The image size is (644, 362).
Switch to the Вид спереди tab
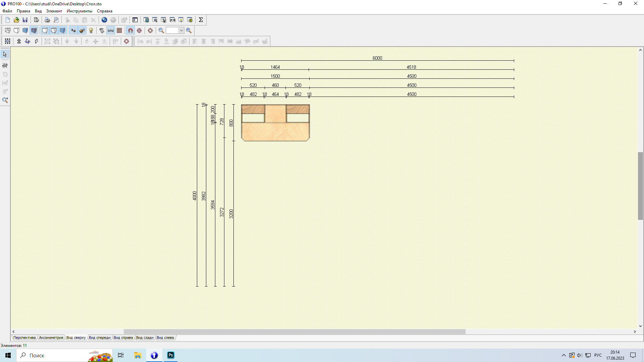[100, 338]
